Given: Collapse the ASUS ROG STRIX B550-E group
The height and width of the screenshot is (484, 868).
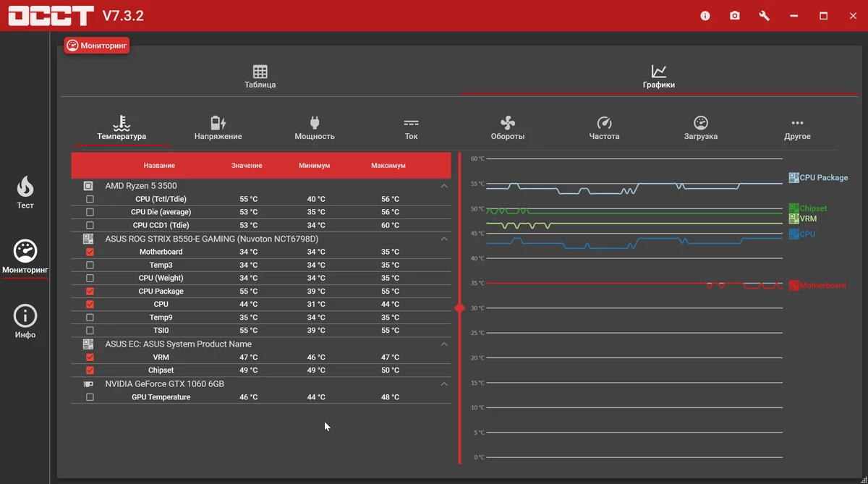Looking at the screenshot, I should tap(444, 239).
